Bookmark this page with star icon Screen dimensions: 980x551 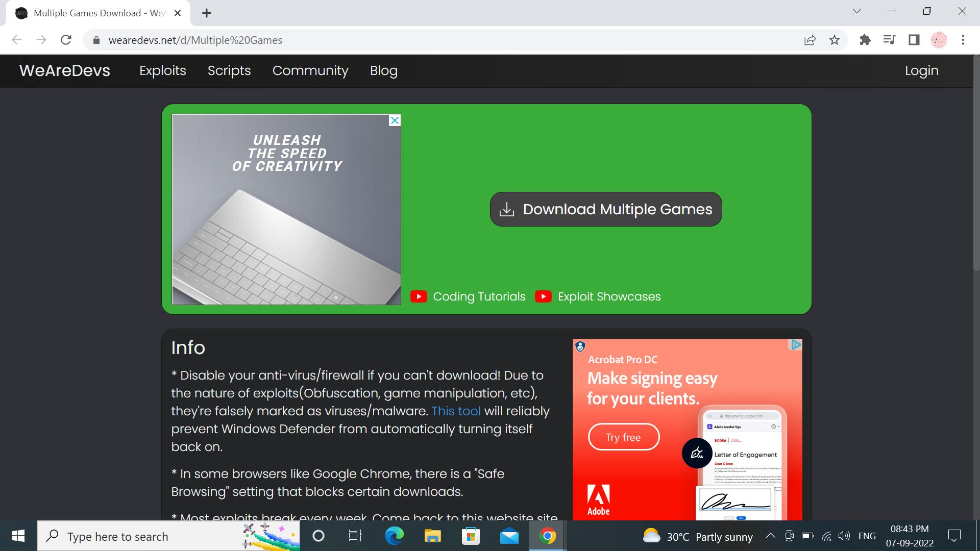click(x=835, y=40)
